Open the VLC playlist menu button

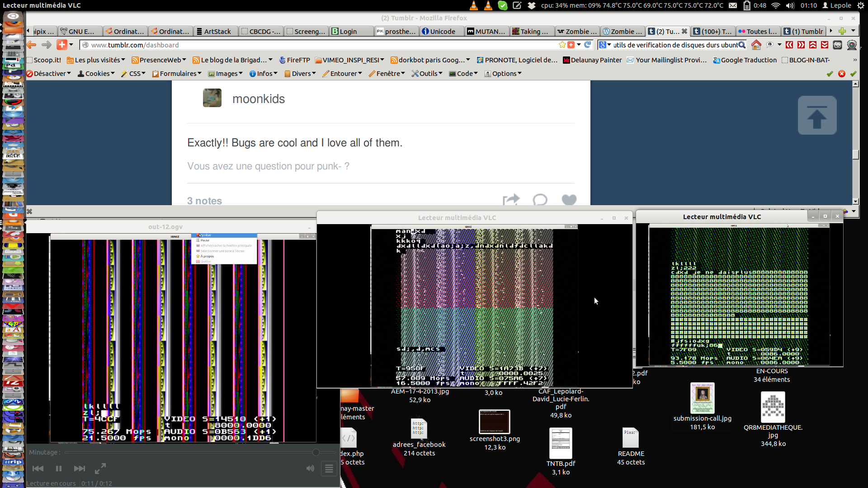click(x=329, y=469)
